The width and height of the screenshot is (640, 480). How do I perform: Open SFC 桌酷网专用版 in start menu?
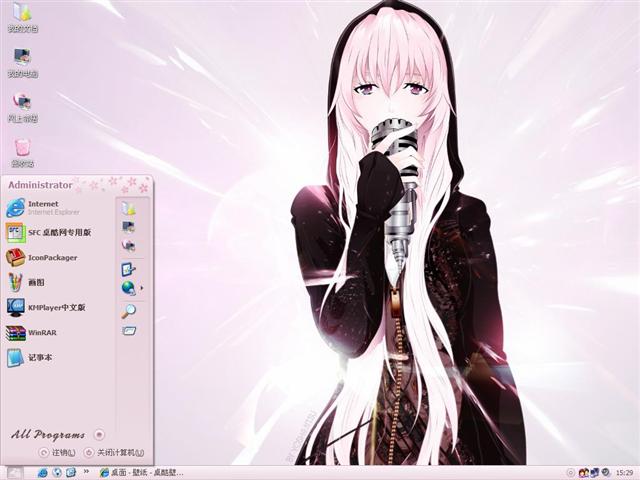[x=48, y=233]
